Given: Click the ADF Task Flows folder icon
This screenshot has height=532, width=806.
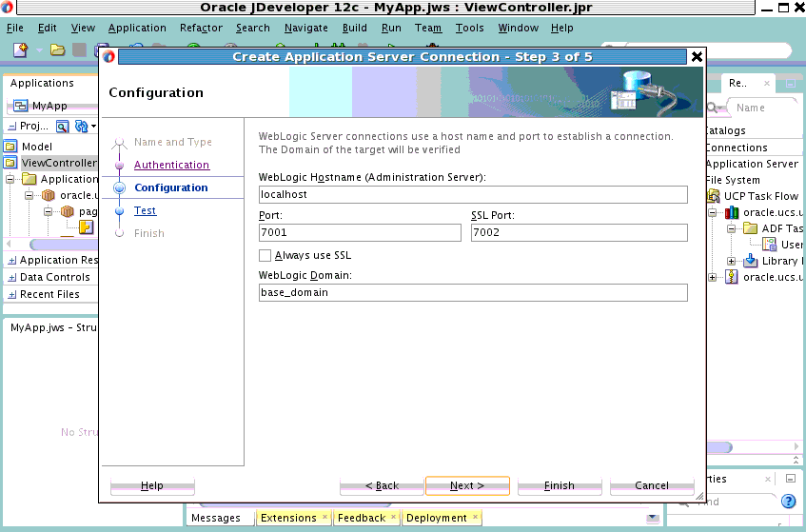Looking at the screenshot, I should click(x=751, y=228).
